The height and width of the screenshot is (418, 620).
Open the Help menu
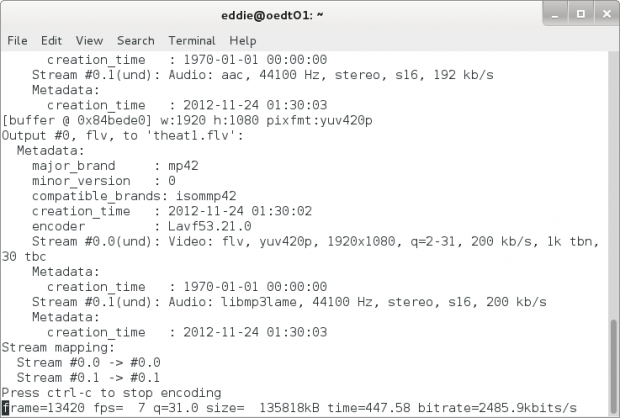[243, 41]
